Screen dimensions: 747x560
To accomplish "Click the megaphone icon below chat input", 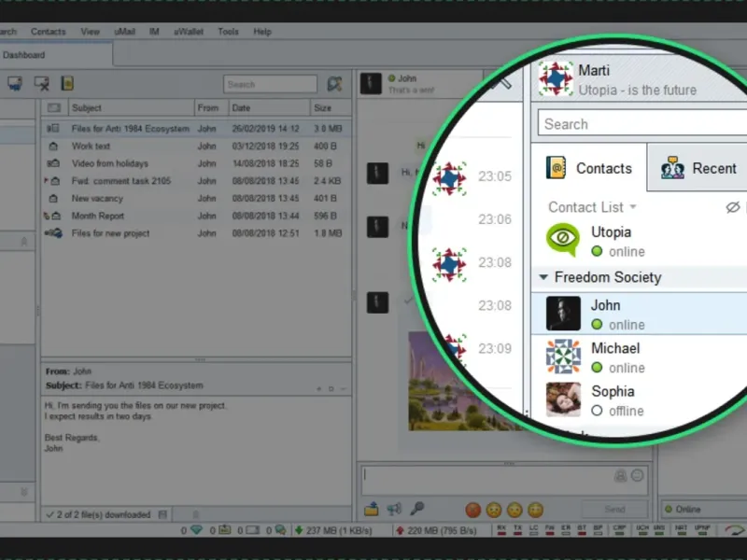I will pos(394,510).
